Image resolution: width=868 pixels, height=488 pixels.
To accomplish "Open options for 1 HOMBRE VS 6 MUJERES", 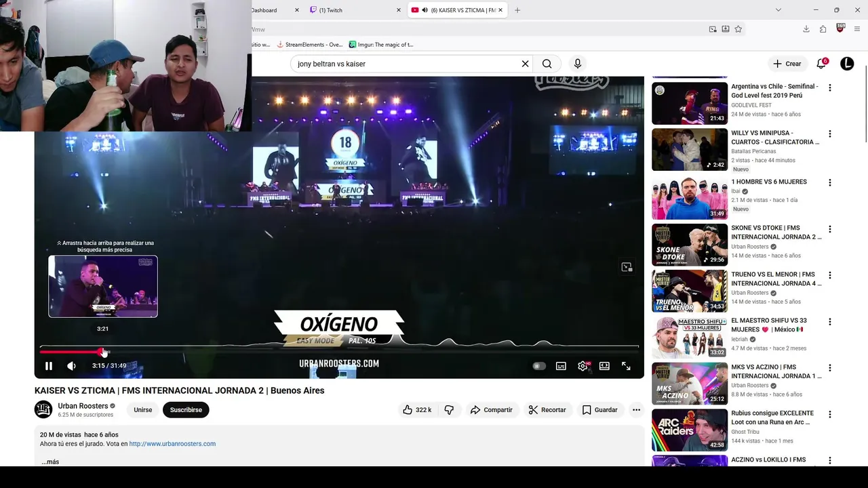I will point(829,183).
